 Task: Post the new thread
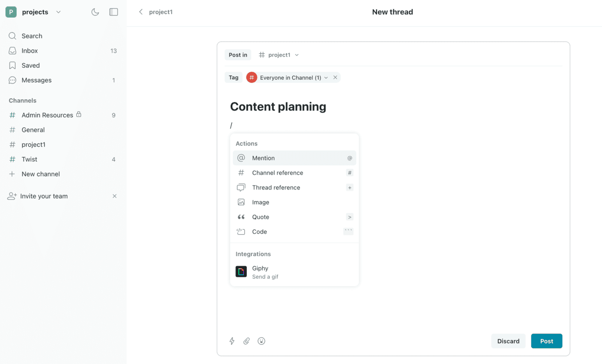[x=547, y=341]
